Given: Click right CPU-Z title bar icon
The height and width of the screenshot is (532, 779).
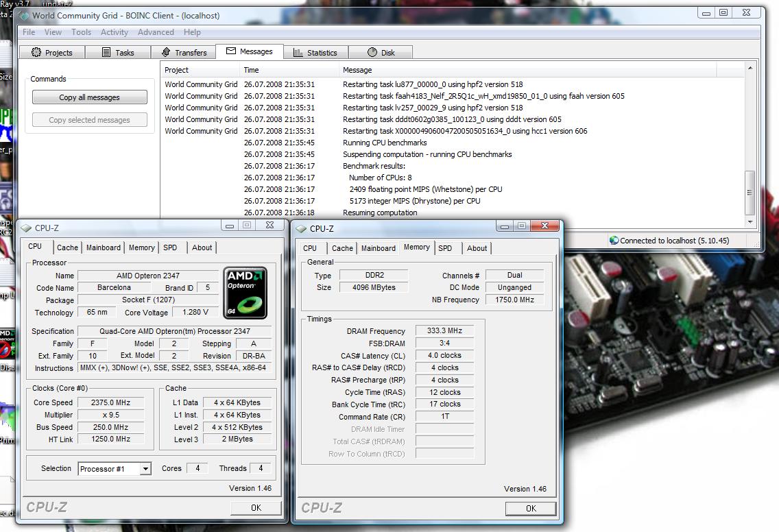Looking at the screenshot, I should point(301,228).
